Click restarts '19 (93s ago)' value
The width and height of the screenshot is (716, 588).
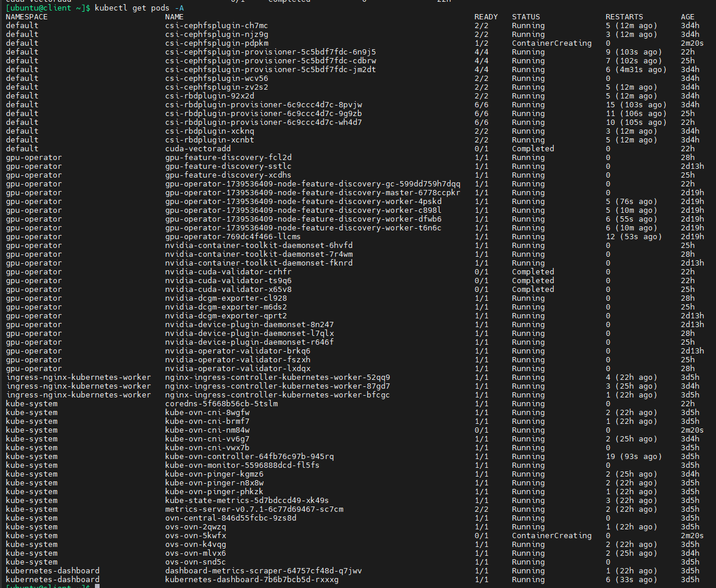click(x=634, y=457)
